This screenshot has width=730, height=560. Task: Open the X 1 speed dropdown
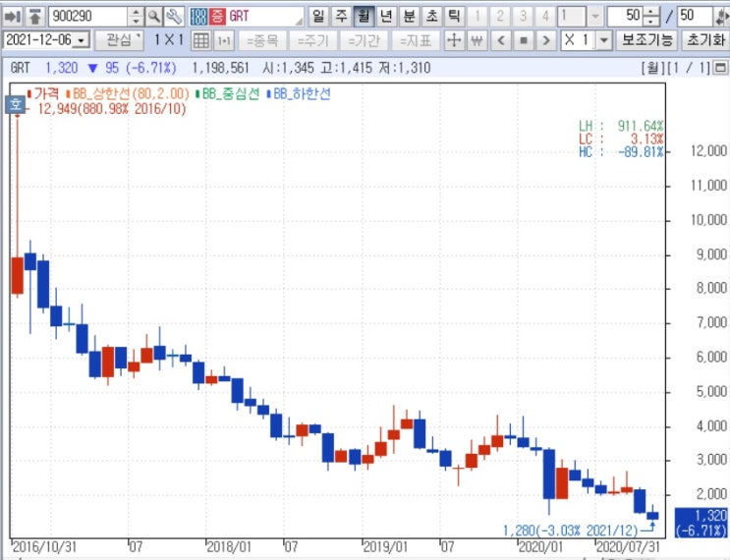point(604,41)
